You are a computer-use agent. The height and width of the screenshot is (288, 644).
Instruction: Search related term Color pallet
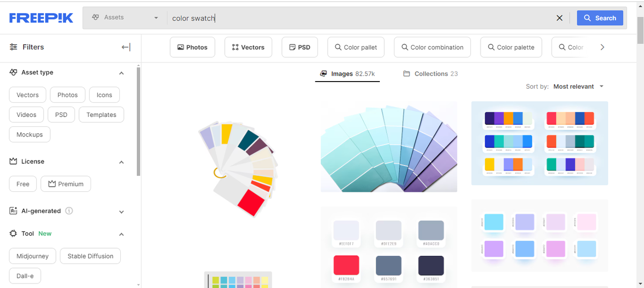click(x=356, y=47)
